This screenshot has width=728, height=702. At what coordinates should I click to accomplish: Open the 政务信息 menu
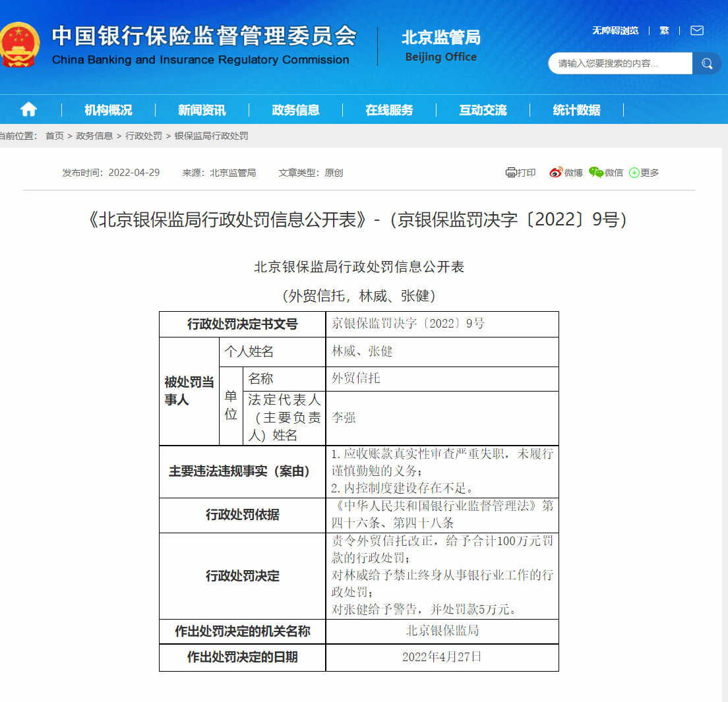pos(295,110)
